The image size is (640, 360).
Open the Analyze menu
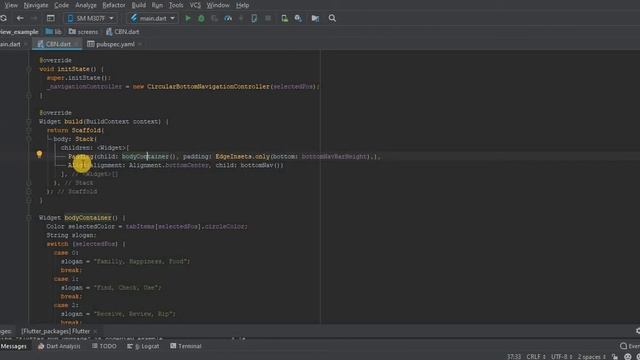click(x=86, y=5)
